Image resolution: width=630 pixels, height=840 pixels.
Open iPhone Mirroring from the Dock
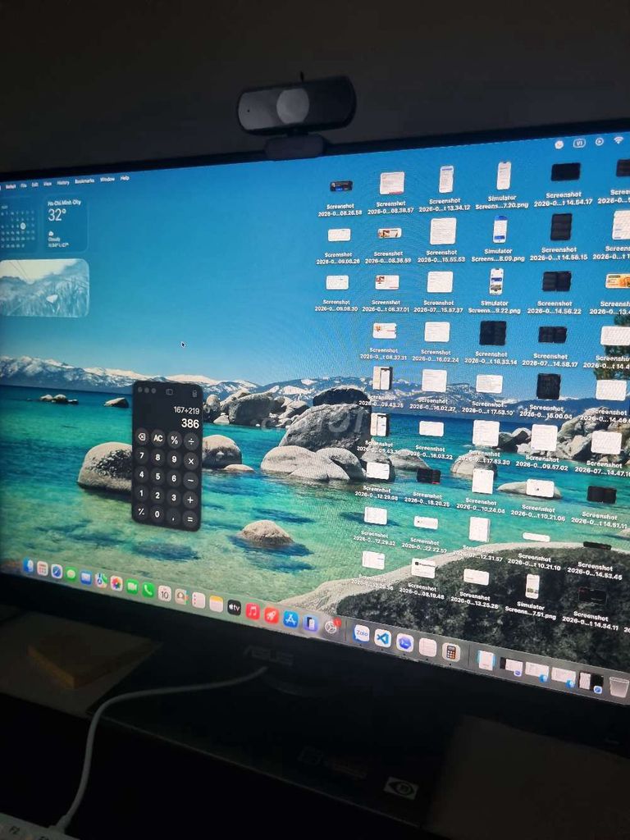[x=310, y=623]
